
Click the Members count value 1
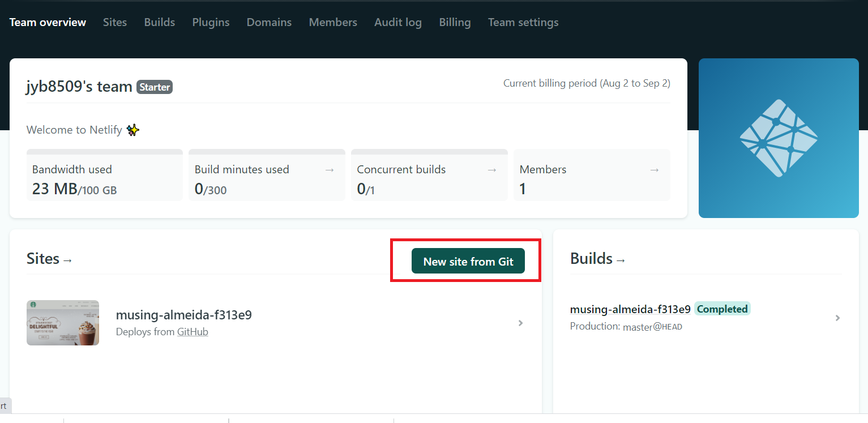[x=523, y=189]
